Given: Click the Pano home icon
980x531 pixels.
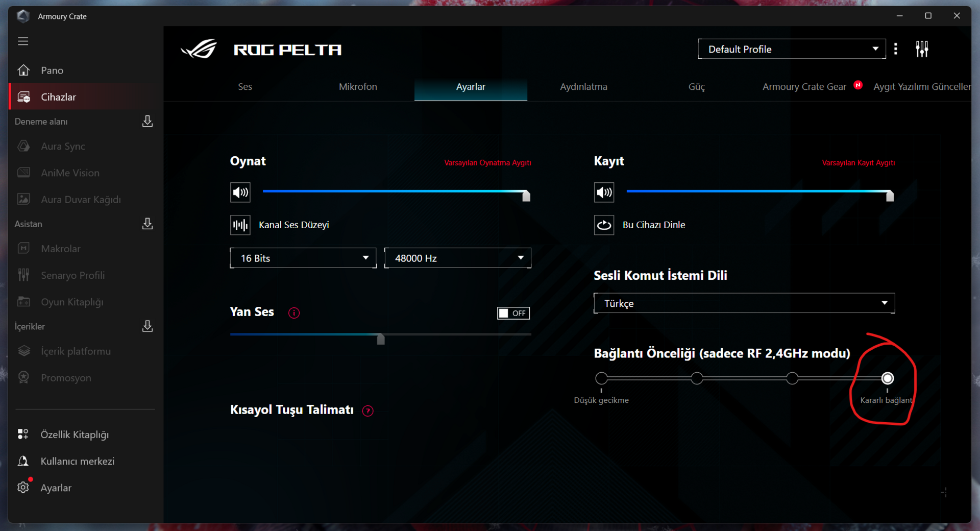Looking at the screenshot, I should click(23, 70).
